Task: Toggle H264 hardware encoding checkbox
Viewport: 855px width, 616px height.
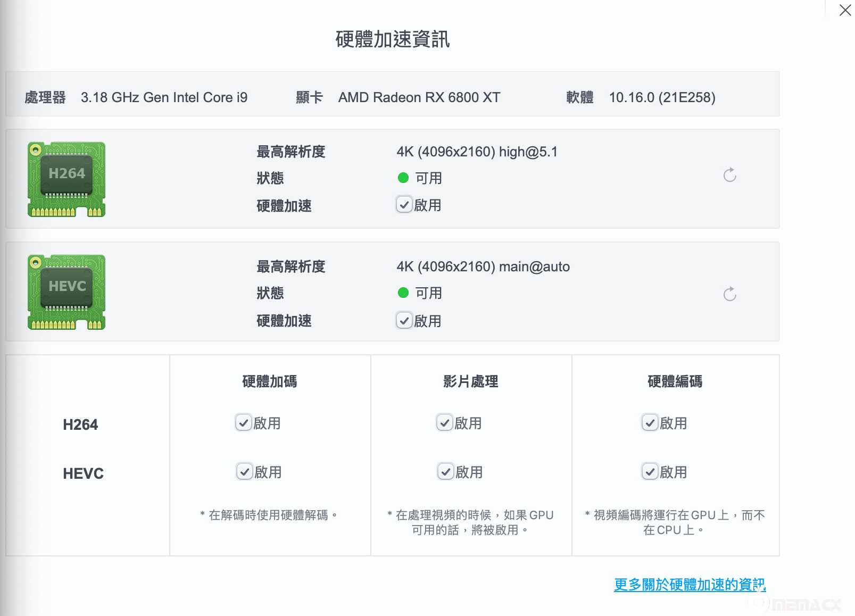Action: [x=650, y=423]
